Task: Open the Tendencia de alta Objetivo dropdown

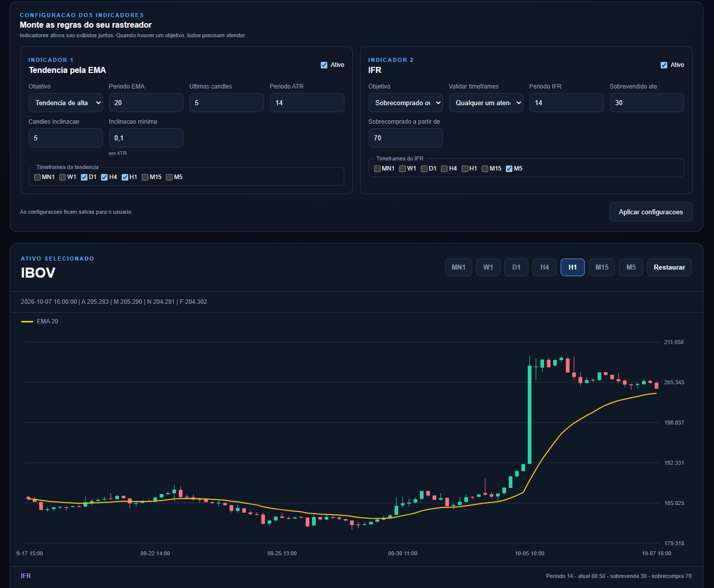Action: (66, 103)
